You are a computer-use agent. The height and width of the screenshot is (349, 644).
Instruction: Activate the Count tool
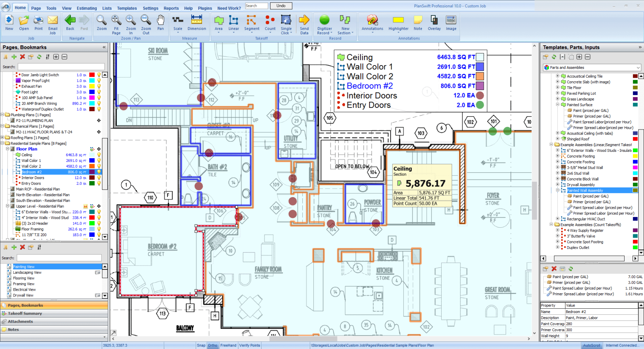270,23
